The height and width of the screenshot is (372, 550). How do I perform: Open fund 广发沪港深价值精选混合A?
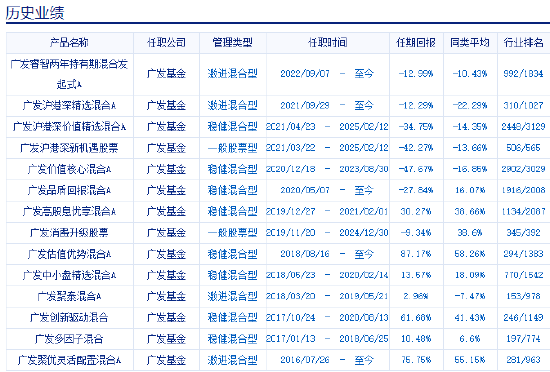coord(69,127)
